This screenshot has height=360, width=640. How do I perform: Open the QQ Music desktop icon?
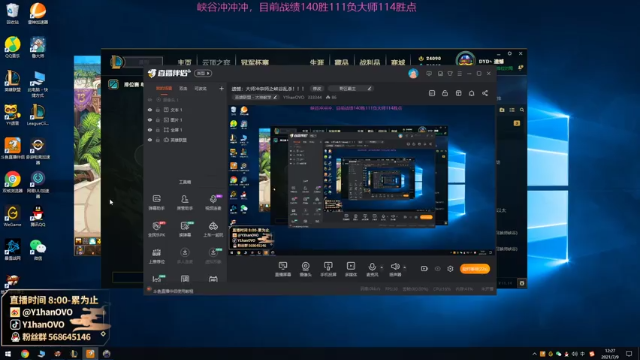tap(13, 47)
